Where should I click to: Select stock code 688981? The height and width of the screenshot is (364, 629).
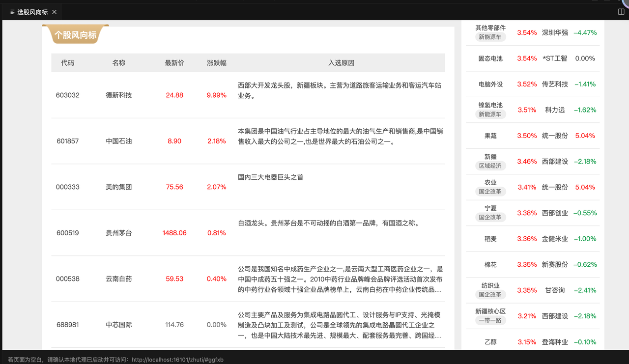click(68, 325)
